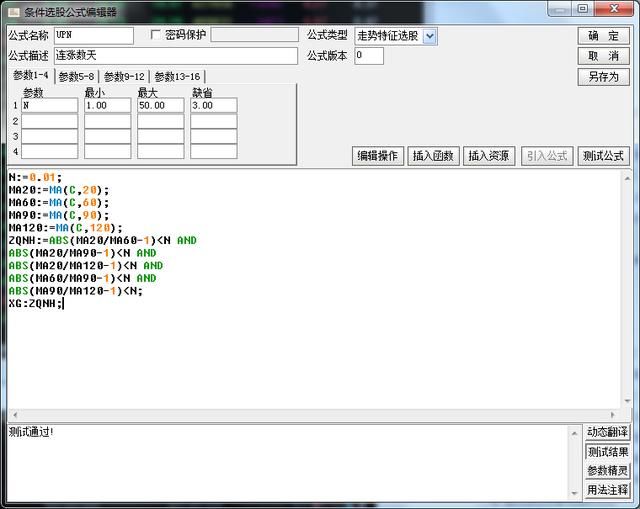The width and height of the screenshot is (640, 509).
Task: Select the 参数1-4 tab
Action: point(30,76)
